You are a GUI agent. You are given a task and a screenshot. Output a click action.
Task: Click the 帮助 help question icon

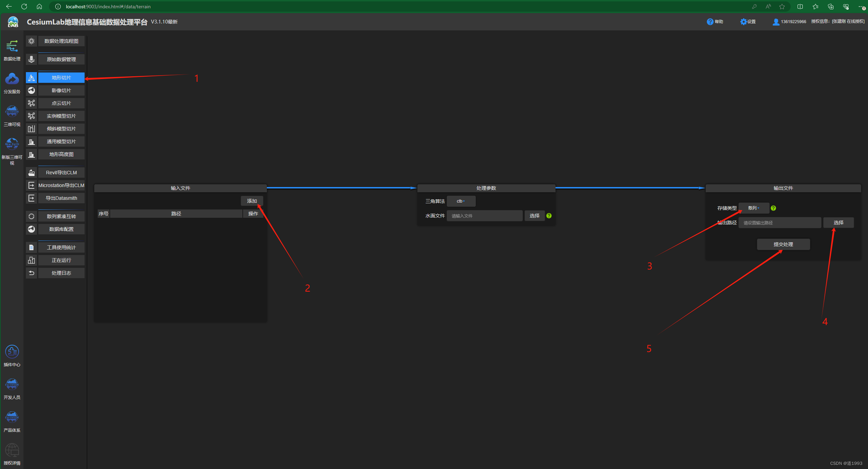[710, 22]
